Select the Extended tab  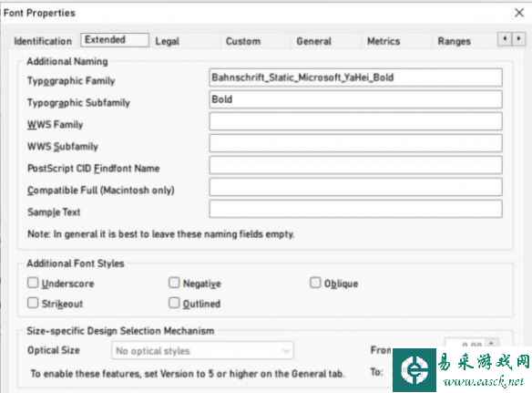pos(115,40)
